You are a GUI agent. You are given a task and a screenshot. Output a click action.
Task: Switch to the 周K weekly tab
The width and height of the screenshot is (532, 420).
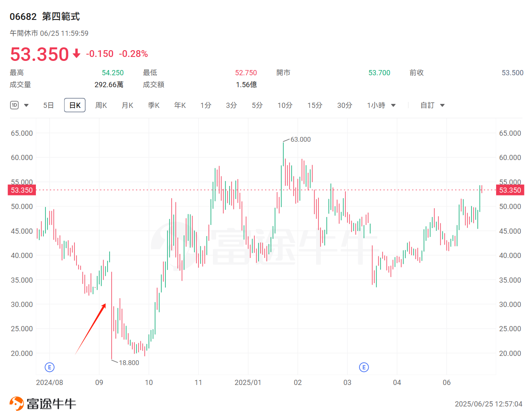click(101, 105)
